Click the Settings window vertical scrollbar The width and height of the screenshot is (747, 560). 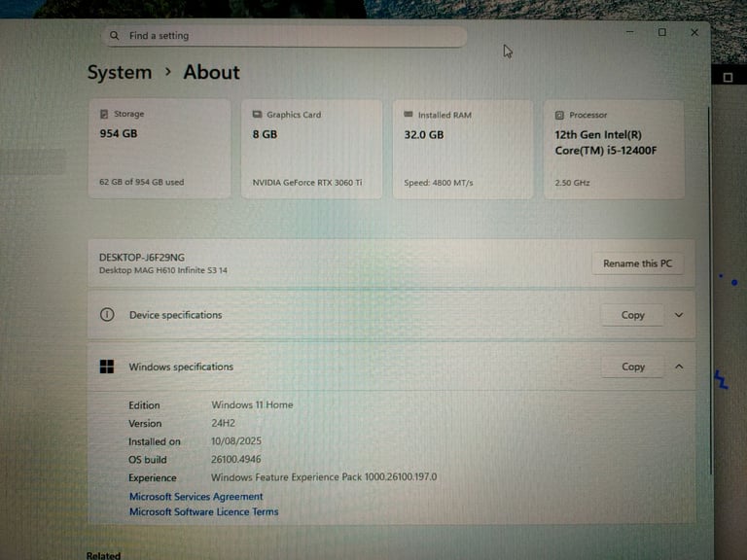coord(709,291)
